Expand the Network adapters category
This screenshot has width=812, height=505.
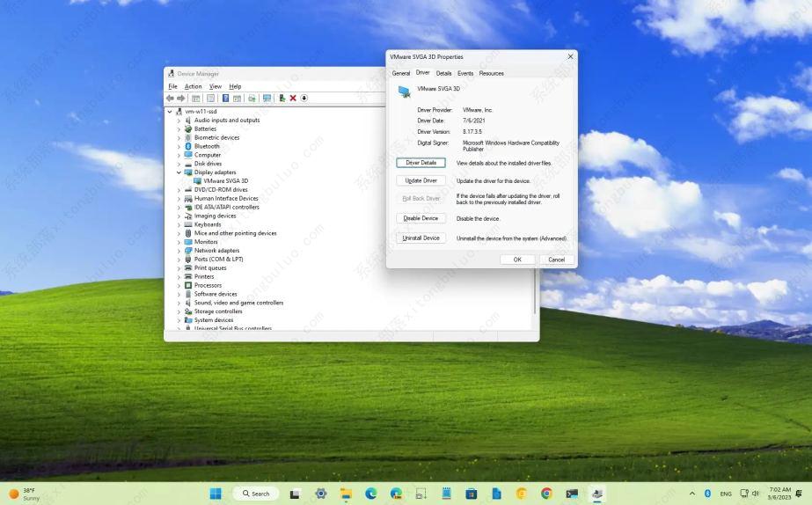[179, 251]
